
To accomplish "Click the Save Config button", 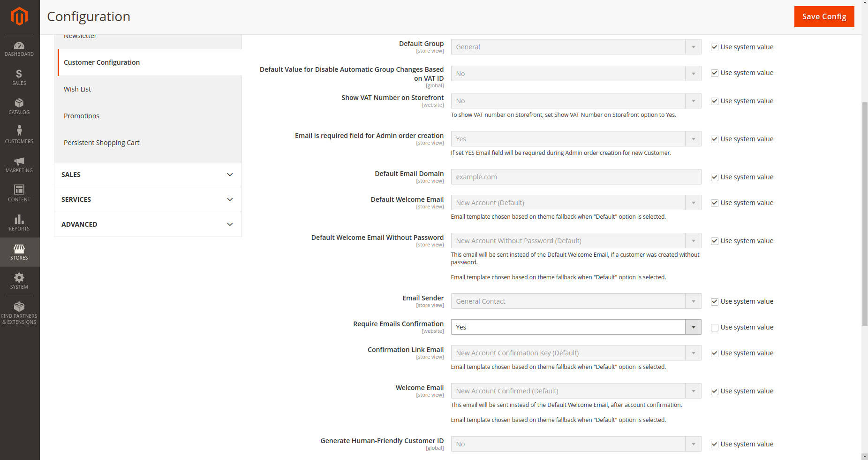I will coord(824,16).
